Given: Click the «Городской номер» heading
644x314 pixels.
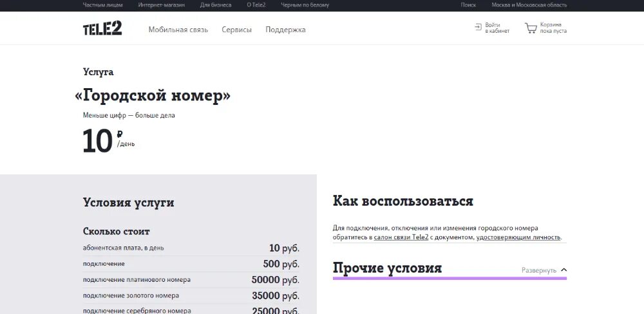Looking at the screenshot, I should (x=153, y=96).
